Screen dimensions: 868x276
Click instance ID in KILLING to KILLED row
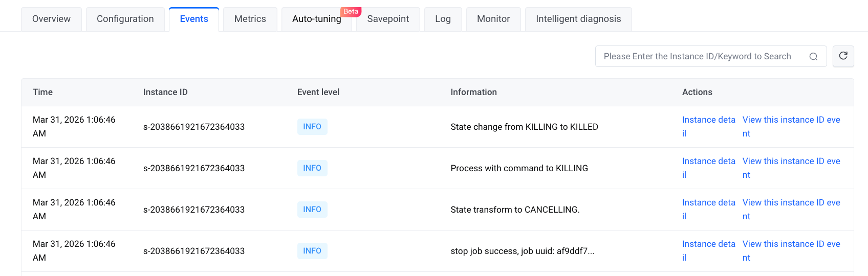pos(194,127)
